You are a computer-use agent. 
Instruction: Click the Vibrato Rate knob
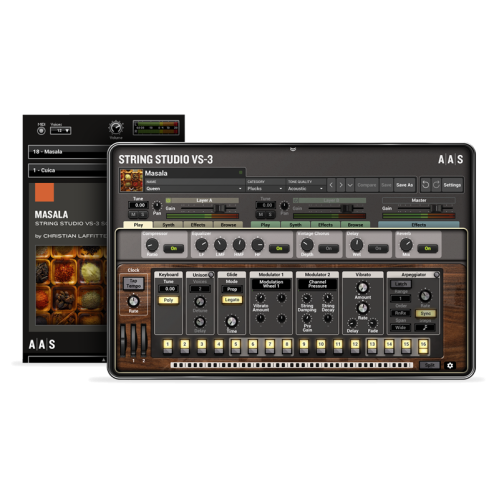pyautogui.click(x=362, y=308)
